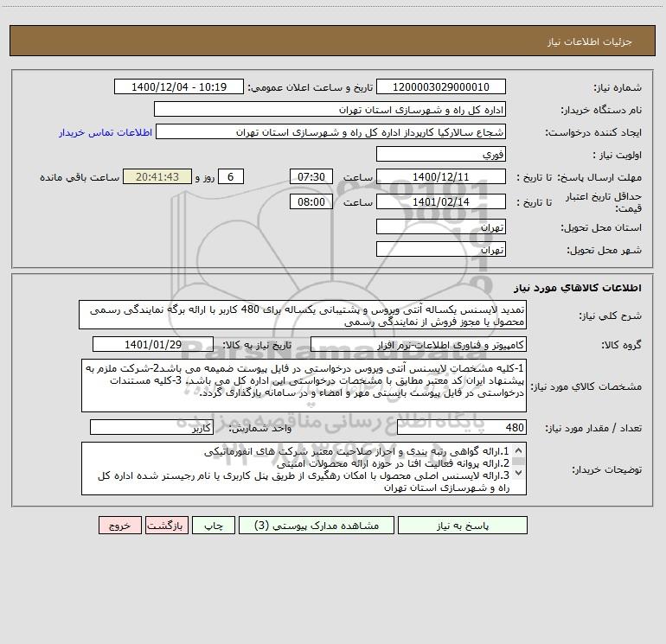666x644 pixels.
Task: Click the خروج exit button
Action: (119, 526)
